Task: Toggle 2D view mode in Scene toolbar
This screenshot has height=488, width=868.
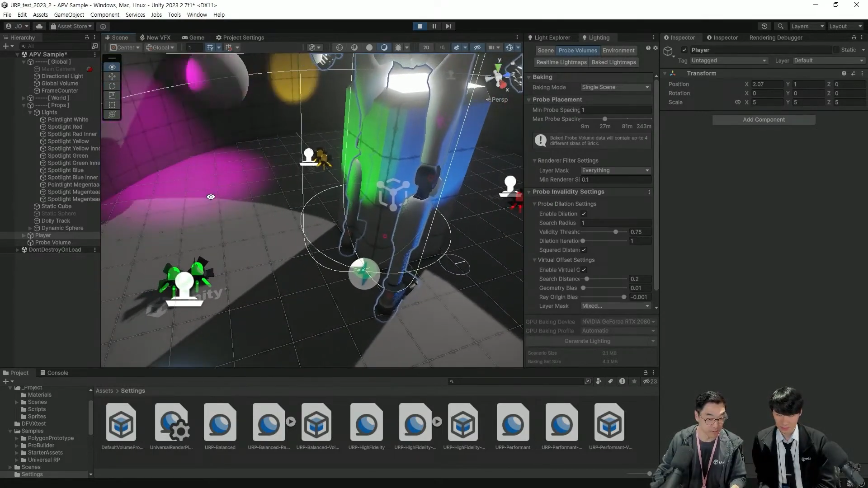Action: 426,47
